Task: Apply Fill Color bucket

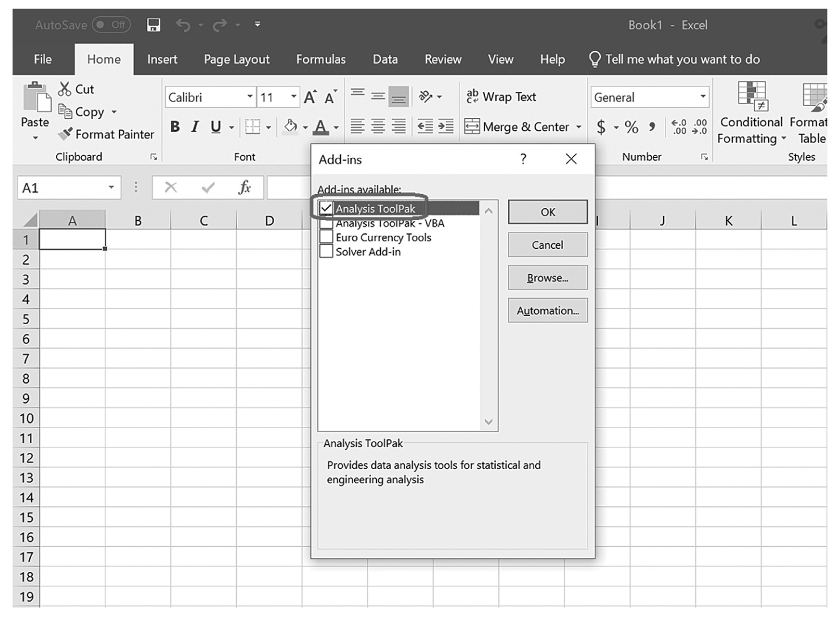Action: 291,126
